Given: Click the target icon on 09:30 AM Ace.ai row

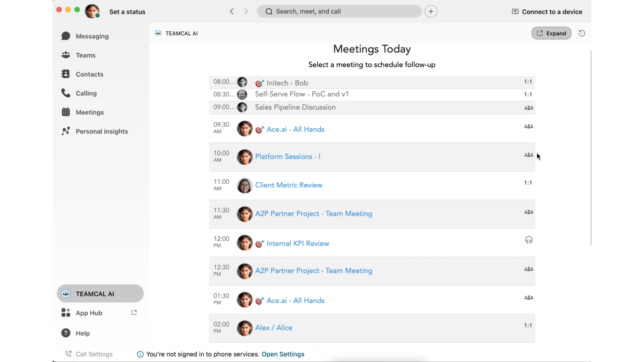Looking at the screenshot, I should [260, 130].
